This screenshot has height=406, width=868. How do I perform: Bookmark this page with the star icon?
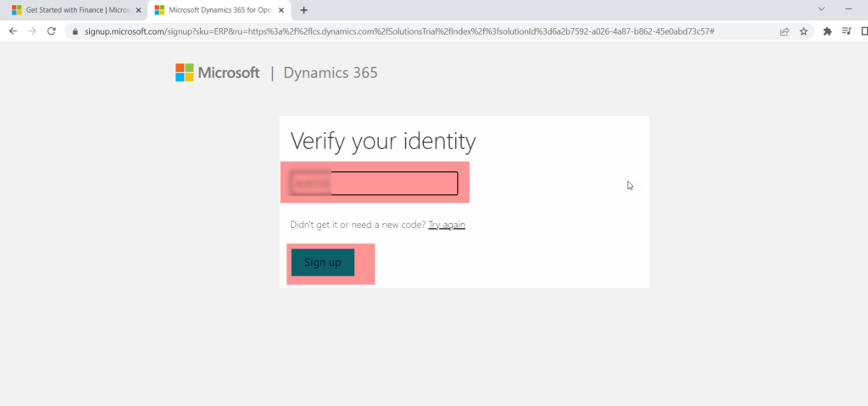(x=804, y=31)
